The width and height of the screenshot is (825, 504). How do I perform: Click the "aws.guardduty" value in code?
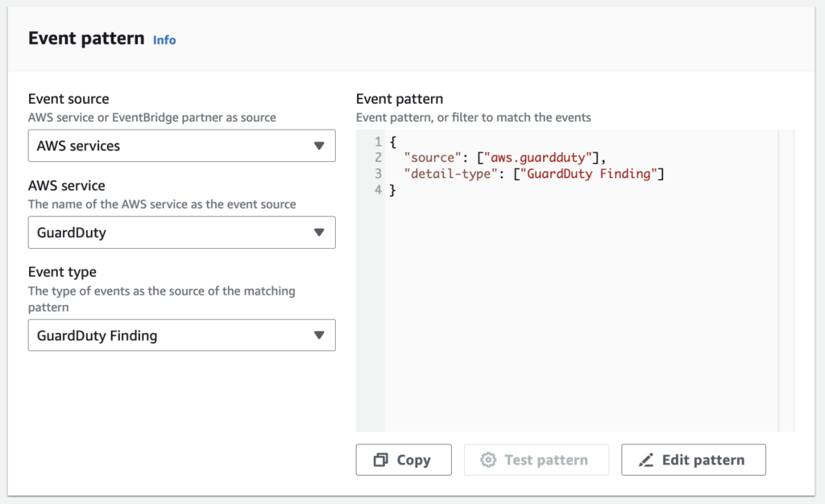[537, 158]
